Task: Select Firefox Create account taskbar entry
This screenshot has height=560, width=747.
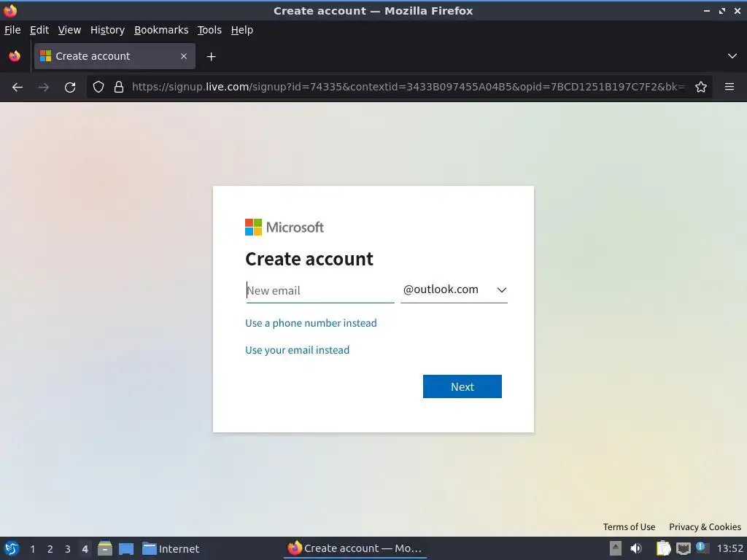Action: pyautogui.click(x=355, y=548)
